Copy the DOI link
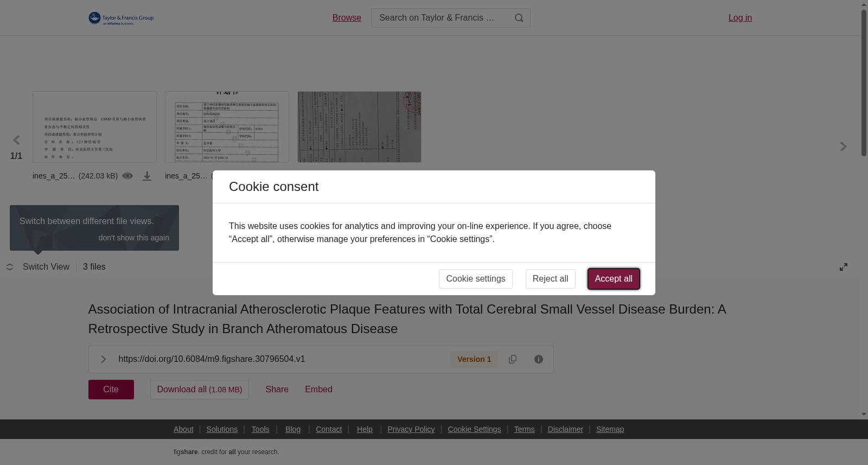868x465 pixels. (513, 359)
